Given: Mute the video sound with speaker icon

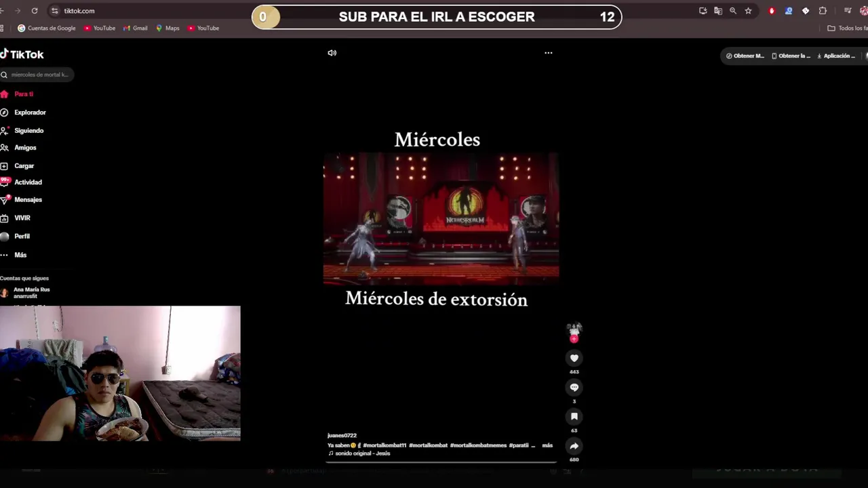Looking at the screenshot, I should tap(332, 53).
